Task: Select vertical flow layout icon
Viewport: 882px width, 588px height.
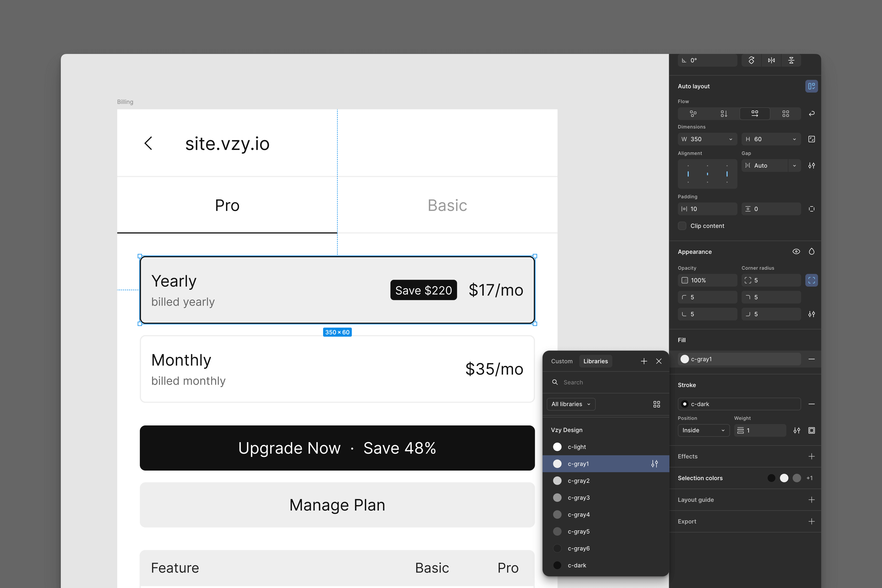Action: [724, 114]
